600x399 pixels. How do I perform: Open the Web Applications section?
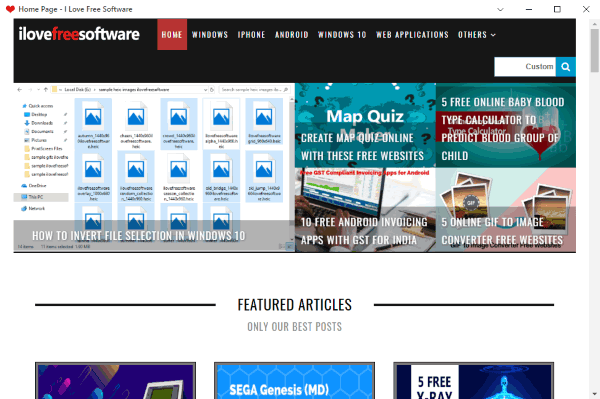[x=412, y=35]
